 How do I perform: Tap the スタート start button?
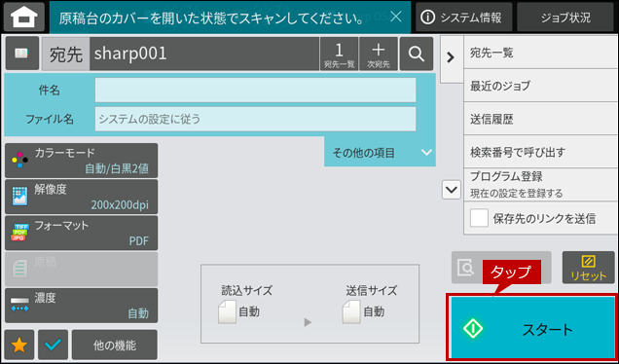(x=533, y=328)
